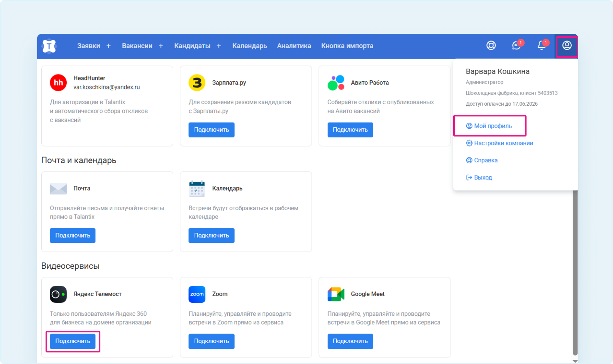This screenshot has width=613, height=364.
Task: Click the Talantix logo icon
Action: (49, 46)
